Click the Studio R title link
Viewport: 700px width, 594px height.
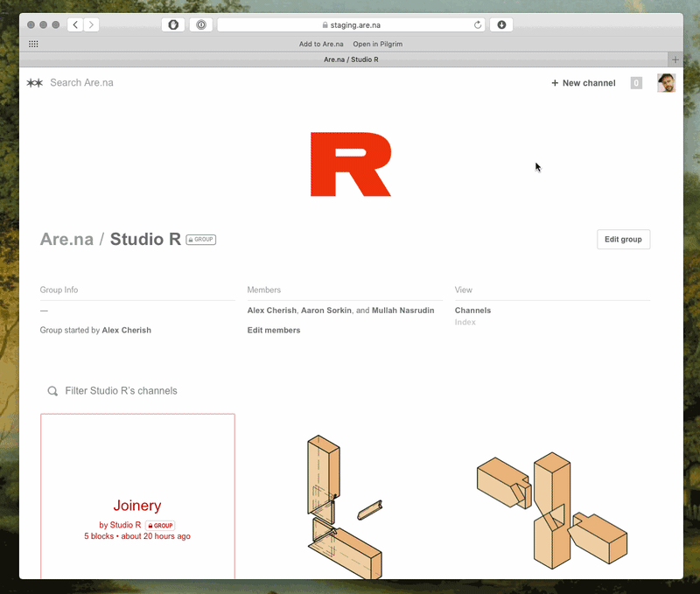pyautogui.click(x=145, y=239)
